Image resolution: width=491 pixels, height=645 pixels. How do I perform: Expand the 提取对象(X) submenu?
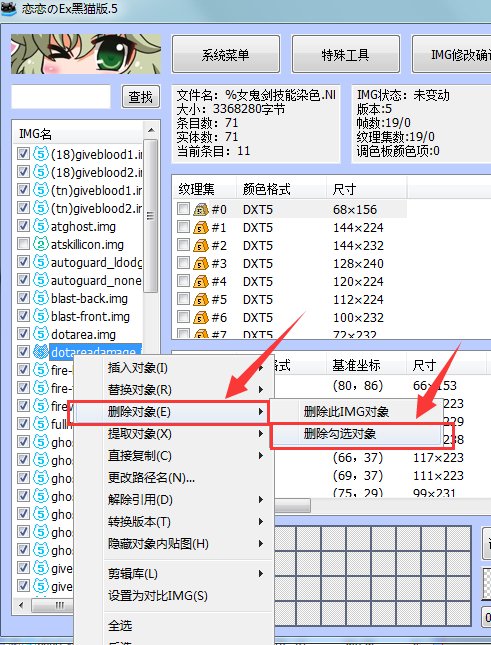[261, 434]
